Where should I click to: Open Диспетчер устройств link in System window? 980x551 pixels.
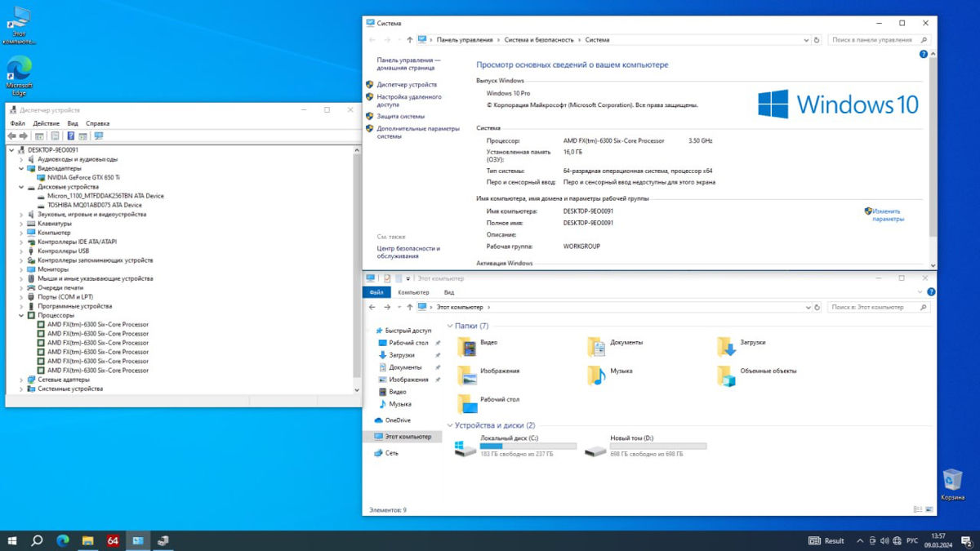407,85
